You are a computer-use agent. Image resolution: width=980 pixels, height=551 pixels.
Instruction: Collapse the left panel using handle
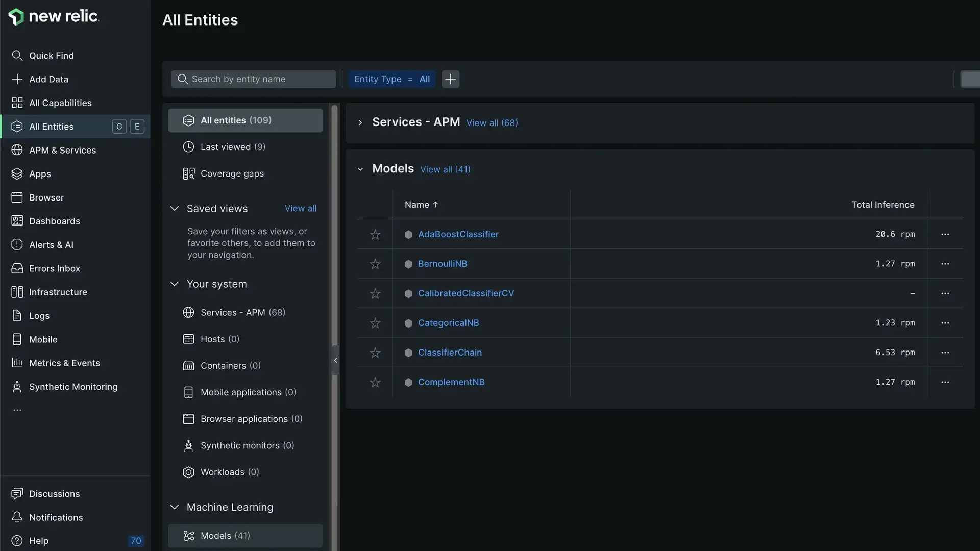point(335,360)
